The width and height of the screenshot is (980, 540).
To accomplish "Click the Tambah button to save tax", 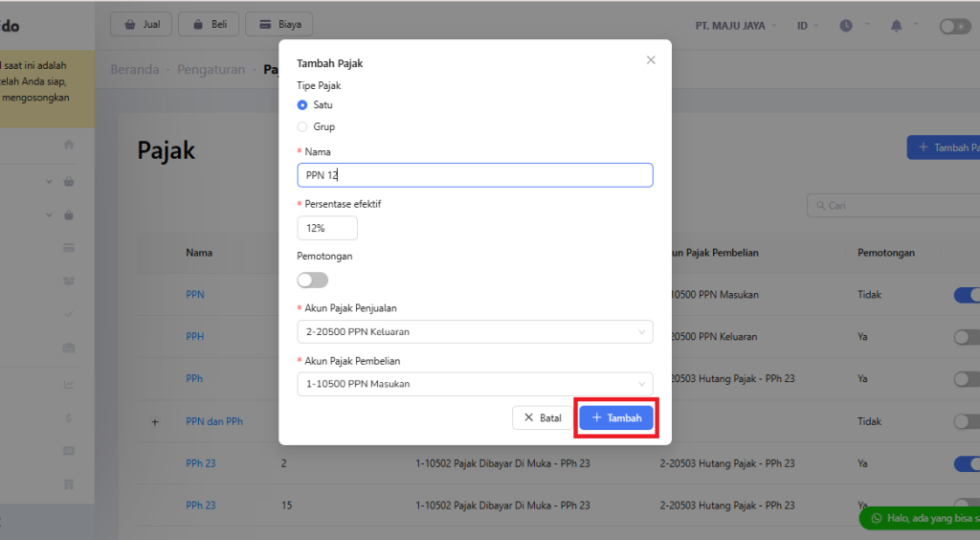I will pos(616,418).
